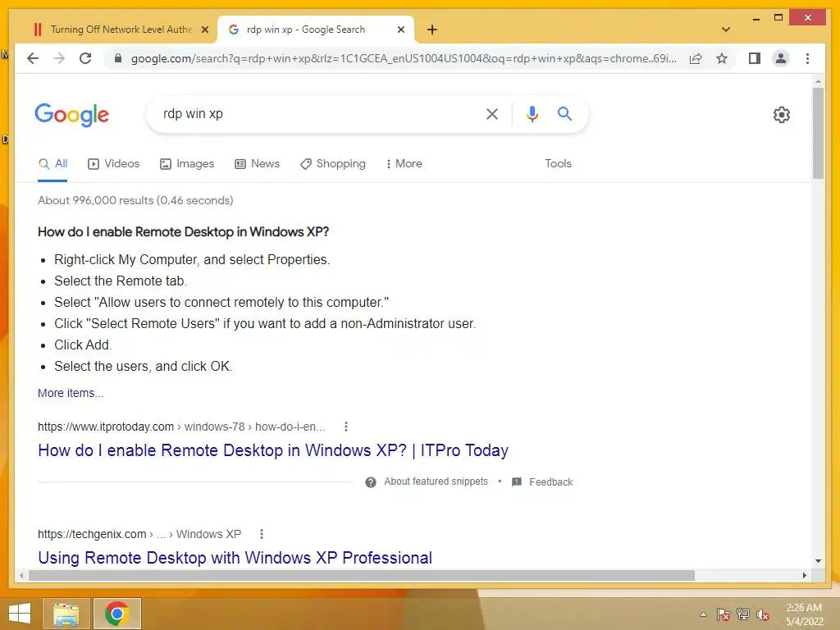Open the Windows Start button
Screen dimensions: 840x630
20,614
